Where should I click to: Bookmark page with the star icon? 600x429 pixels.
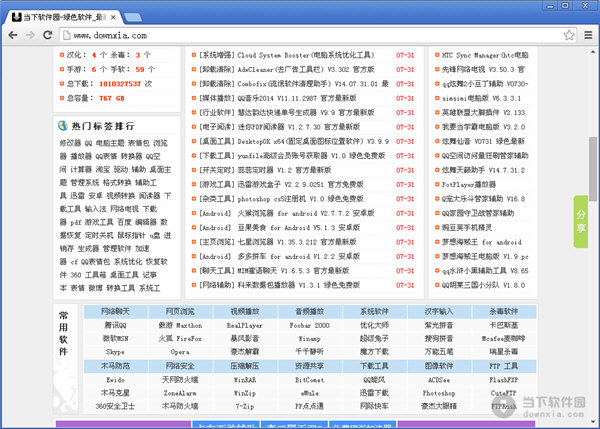(x=569, y=35)
